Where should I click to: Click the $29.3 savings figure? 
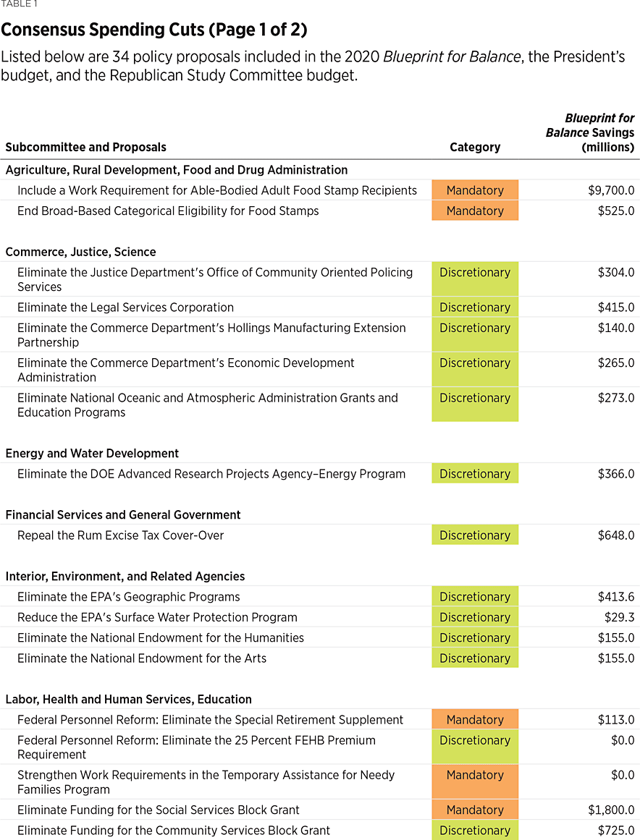tap(620, 618)
